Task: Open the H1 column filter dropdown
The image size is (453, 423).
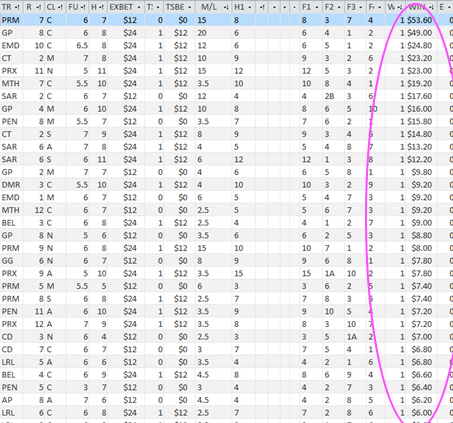Action: [250, 7]
